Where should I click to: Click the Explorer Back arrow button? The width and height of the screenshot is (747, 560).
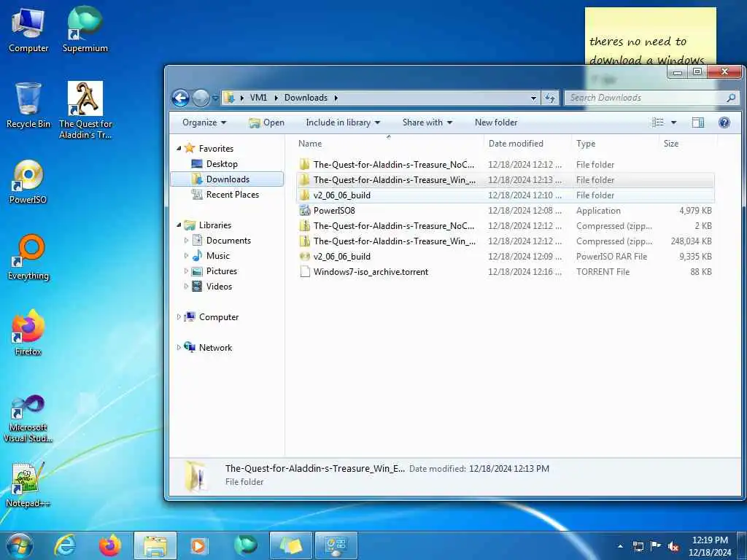coord(181,98)
